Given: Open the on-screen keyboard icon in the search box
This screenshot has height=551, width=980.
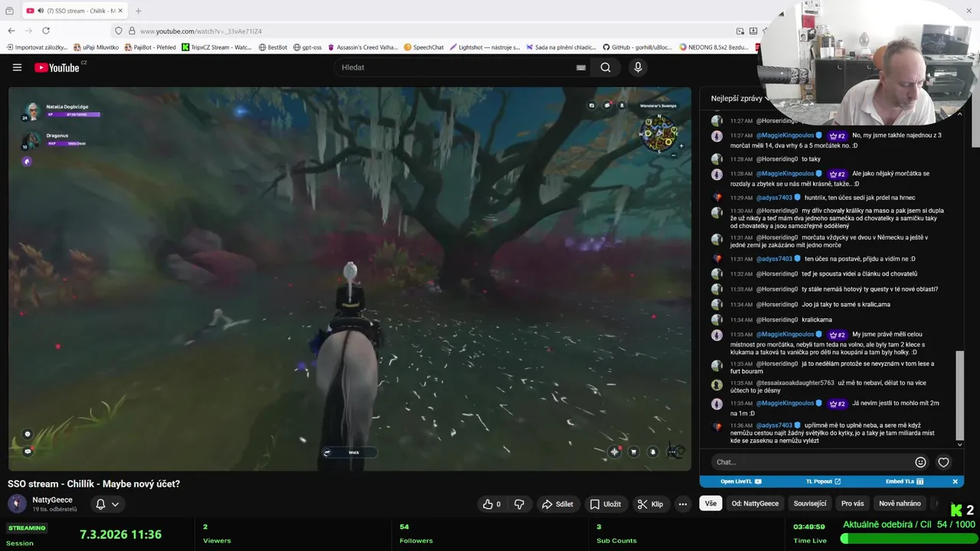Looking at the screenshot, I should pos(581,67).
